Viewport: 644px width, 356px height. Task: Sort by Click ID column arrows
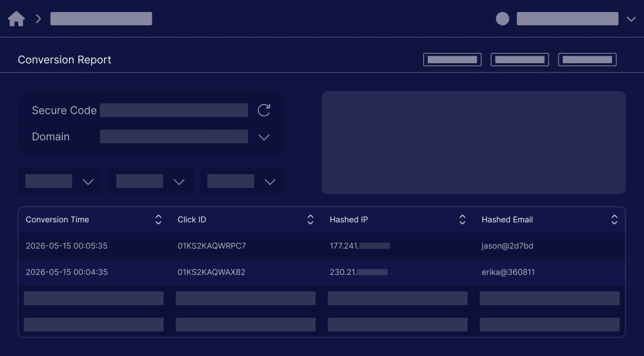point(310,220)
